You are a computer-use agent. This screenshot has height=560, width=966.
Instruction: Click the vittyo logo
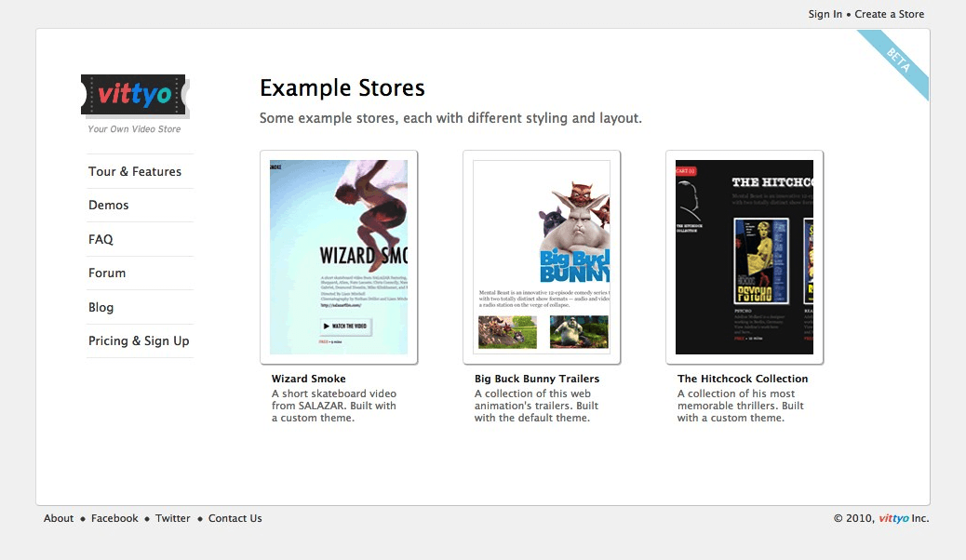click(x=134, y=96)
